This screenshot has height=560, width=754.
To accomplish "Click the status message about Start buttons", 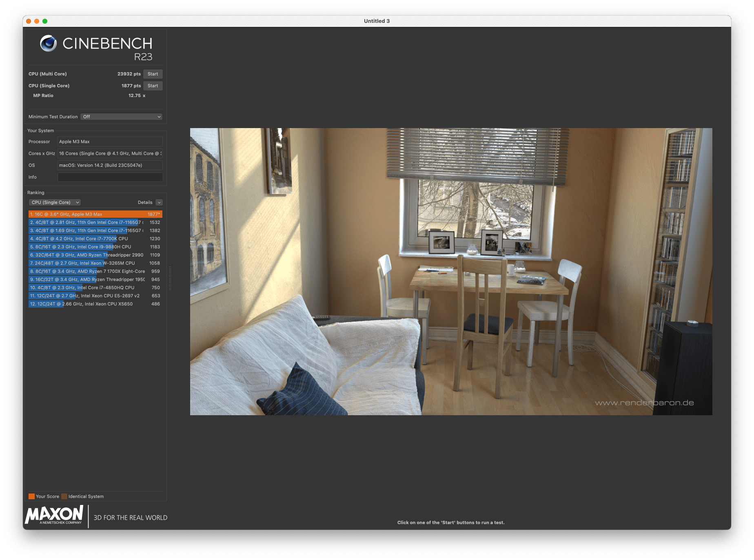I will coord(451,522).
